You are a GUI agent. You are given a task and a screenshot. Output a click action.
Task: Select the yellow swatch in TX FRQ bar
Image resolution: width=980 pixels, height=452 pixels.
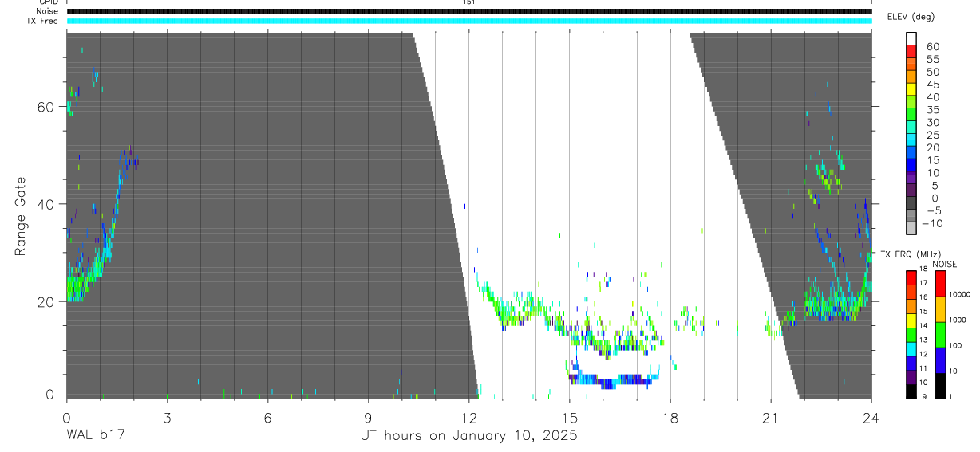pos(911,320)
